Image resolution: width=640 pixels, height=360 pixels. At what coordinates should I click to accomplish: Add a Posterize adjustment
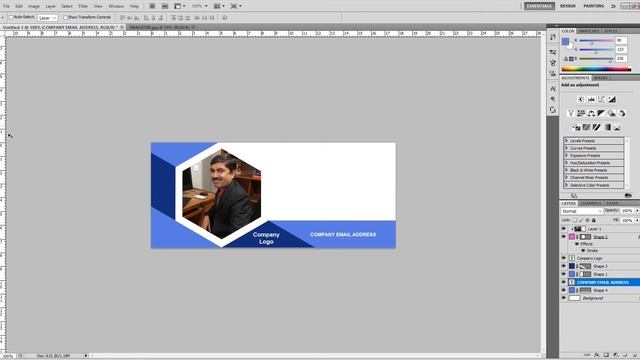(587, 127)
